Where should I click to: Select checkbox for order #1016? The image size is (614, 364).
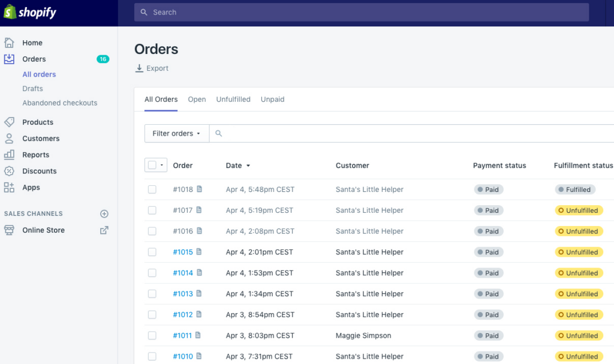click(152, 231)
